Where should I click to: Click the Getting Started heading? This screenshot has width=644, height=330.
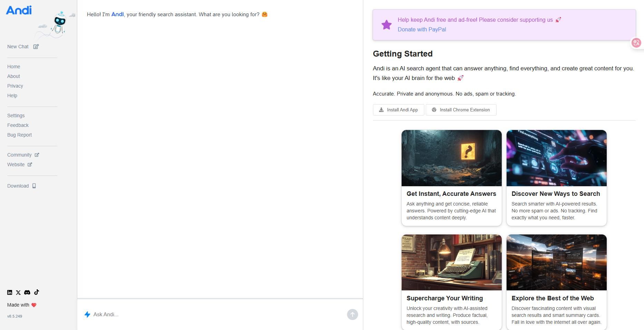[x=403, y=54]
